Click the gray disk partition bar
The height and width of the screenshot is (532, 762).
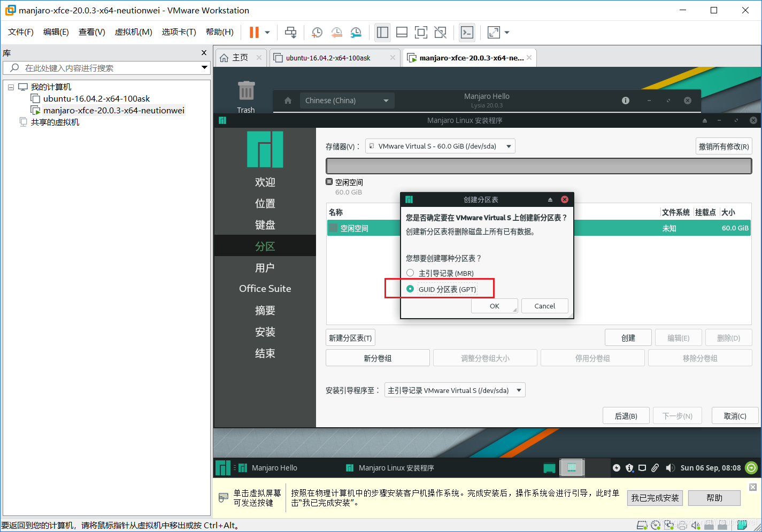tap(539, 166)
